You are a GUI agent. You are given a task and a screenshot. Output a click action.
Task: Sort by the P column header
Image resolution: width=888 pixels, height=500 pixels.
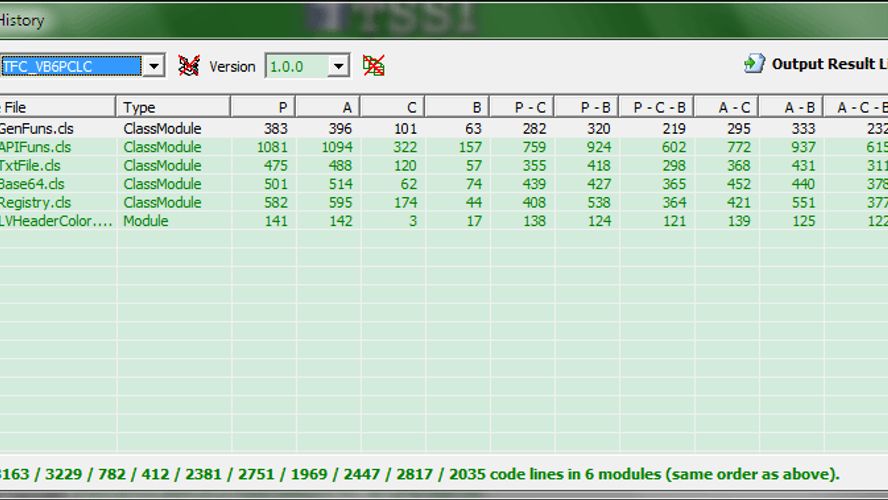click(x=263, y=107)
